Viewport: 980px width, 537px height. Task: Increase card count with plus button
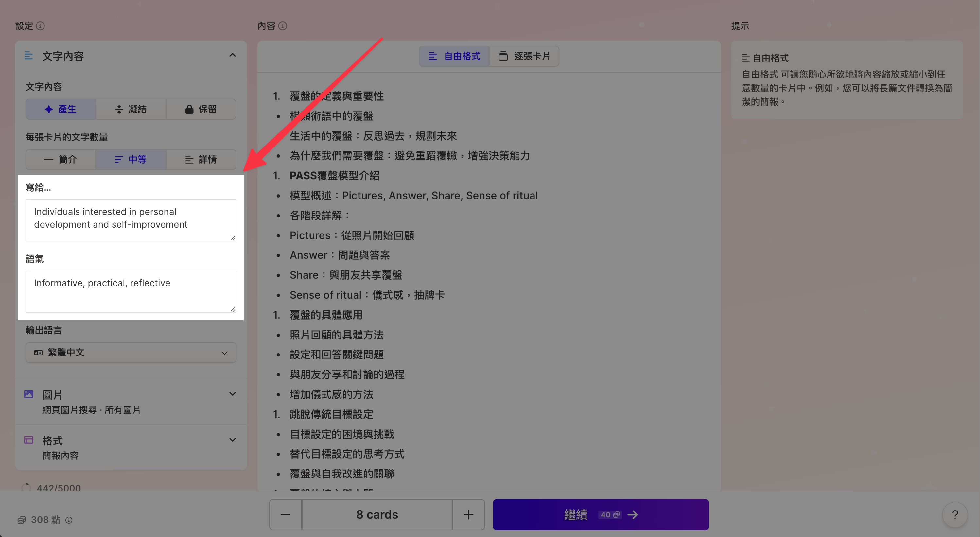pos(468,514)
